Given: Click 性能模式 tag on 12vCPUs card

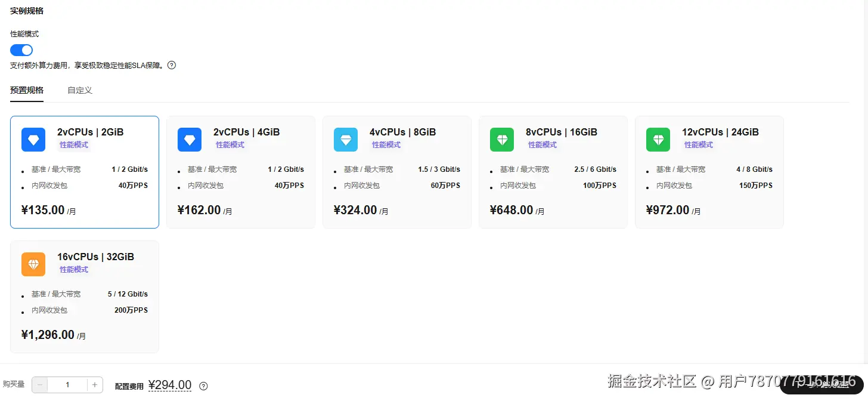Looking at the screenshot, I should (699, 145).
